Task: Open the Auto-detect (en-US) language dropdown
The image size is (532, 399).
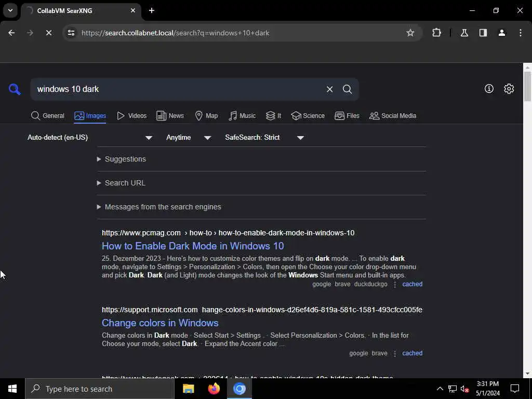Action: pos(90,137)
